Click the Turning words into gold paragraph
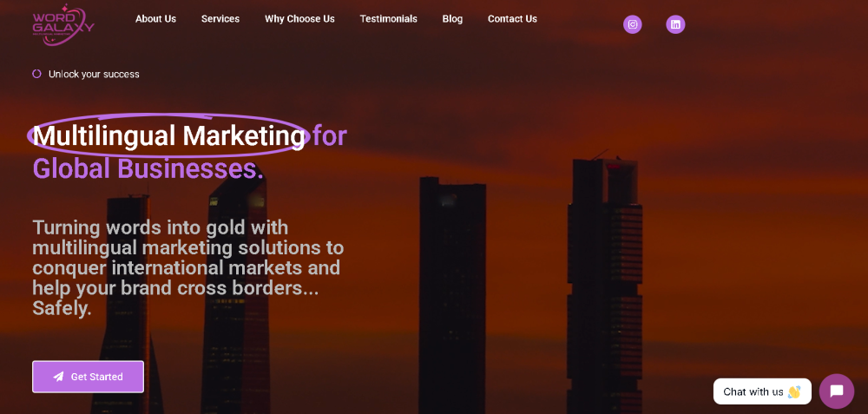 coord(187,268)
